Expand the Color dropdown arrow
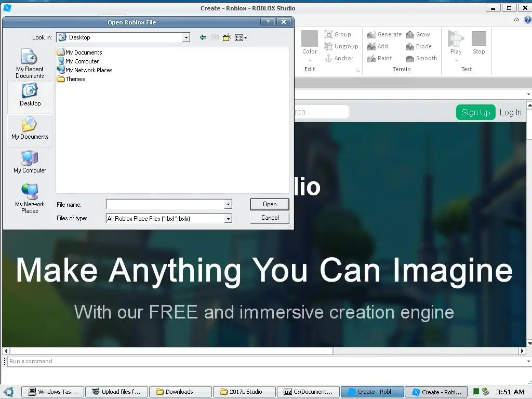The height and width of the screenshot is (399, 532). coord(310,60)
